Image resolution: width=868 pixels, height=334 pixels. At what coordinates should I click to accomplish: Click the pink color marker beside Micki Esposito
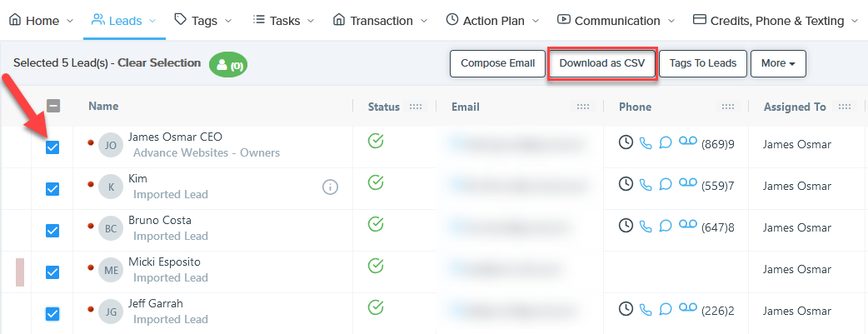[x=20, y=272]
